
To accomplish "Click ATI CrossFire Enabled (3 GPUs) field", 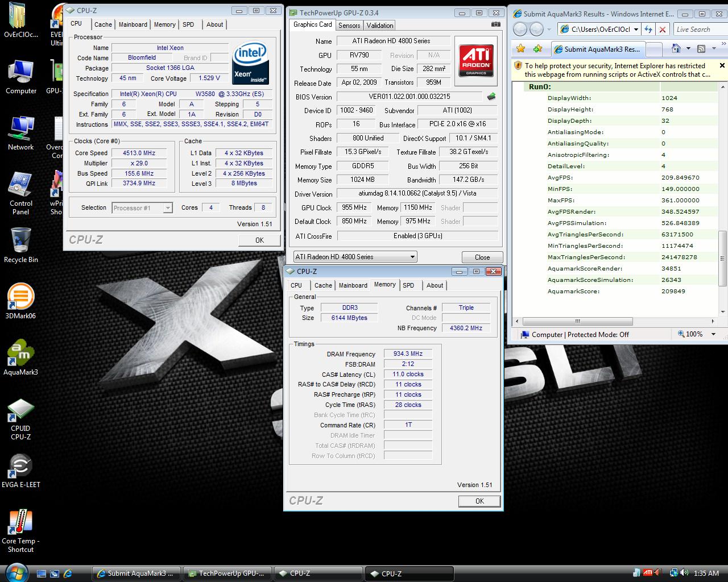I will tap(417, 236).
